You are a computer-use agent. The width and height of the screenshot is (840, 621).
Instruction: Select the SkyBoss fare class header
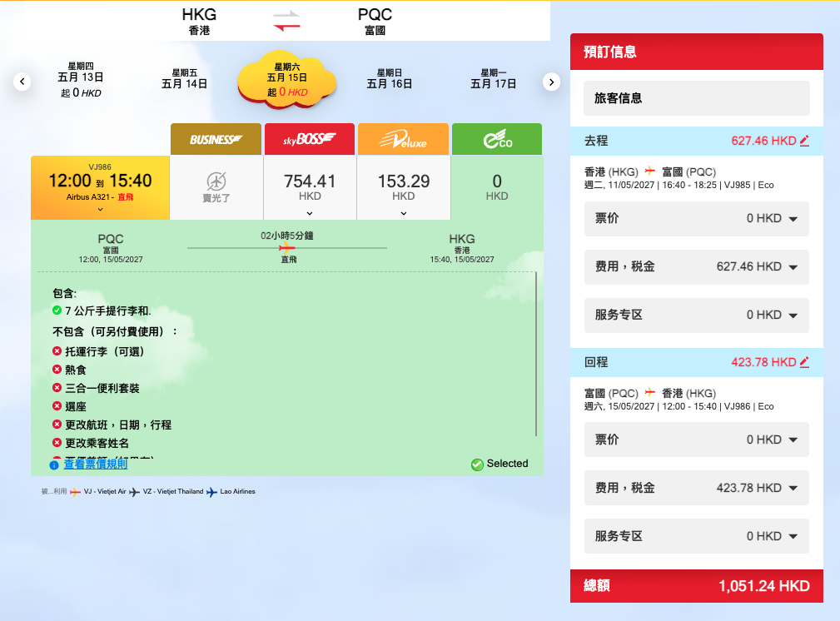[x=310, y=139]
